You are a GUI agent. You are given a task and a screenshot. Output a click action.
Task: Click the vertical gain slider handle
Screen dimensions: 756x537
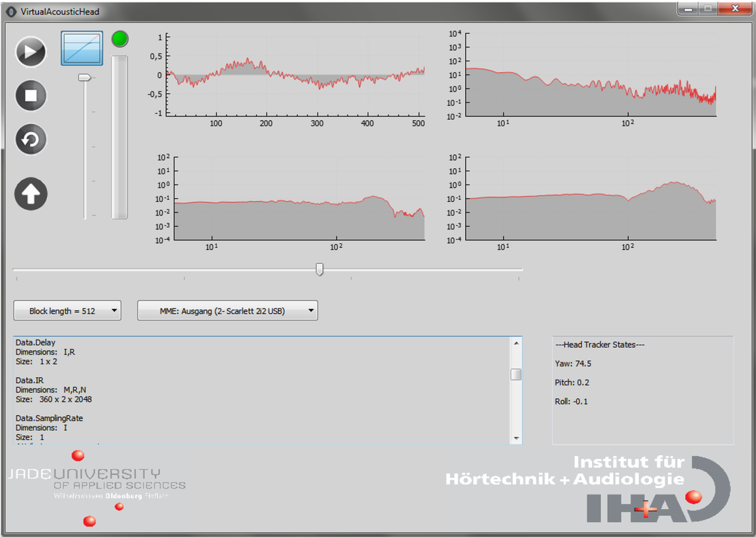pos(85,78)
